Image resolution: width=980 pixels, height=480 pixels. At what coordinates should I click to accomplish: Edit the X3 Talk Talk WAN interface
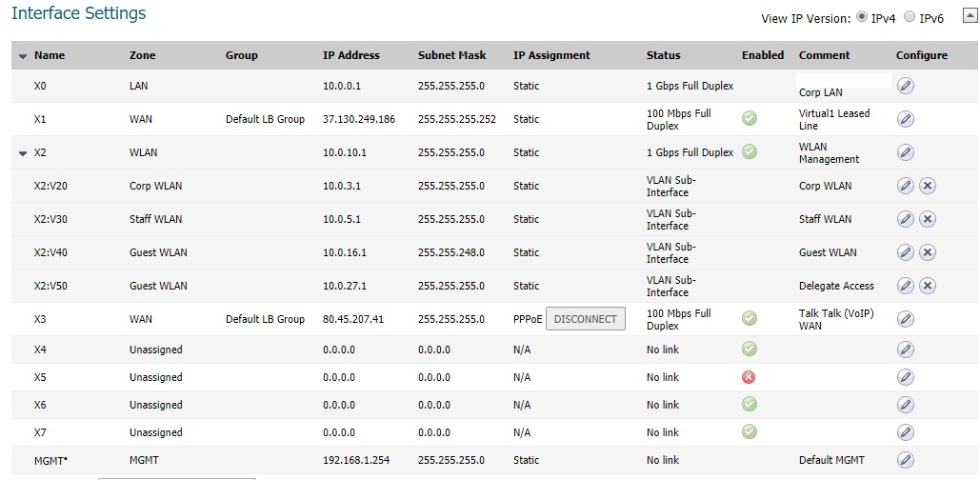[906, 319]
